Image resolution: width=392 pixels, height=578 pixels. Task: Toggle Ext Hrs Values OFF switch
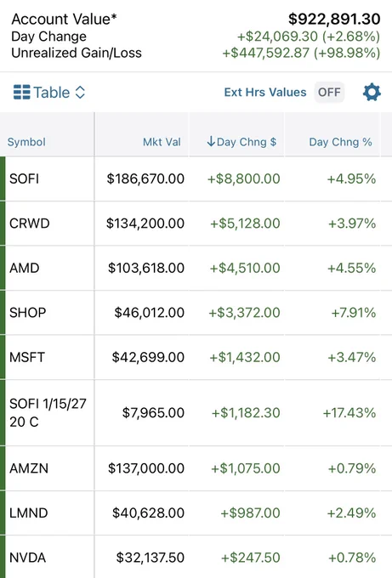pyautogui.click(x=329, y=92)
